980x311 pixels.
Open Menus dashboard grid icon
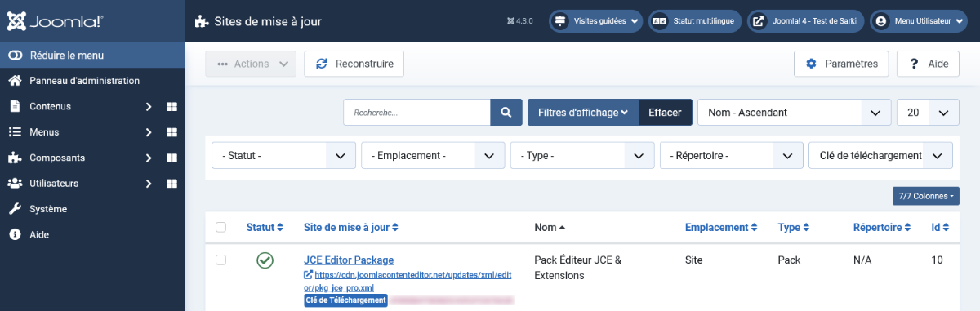171,132
